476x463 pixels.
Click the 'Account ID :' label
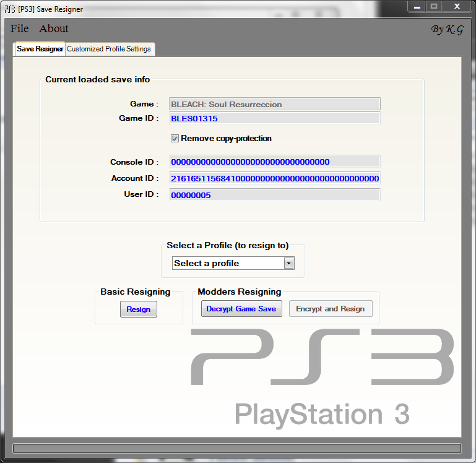coord(135,178)
